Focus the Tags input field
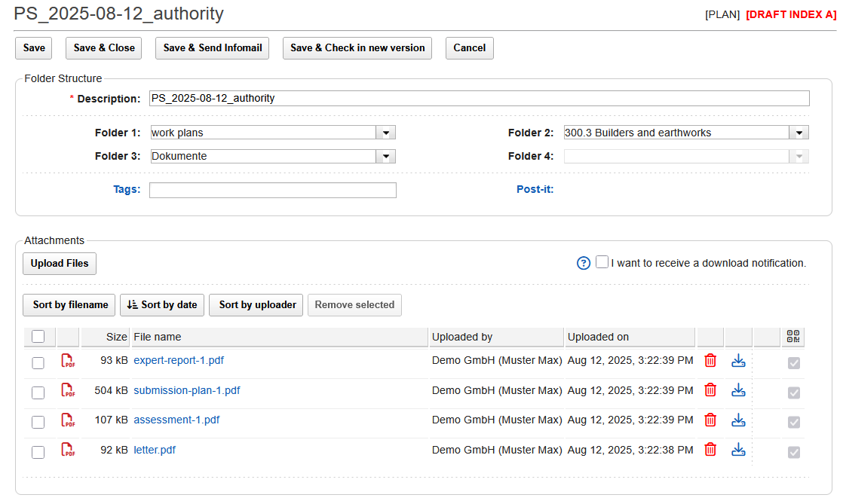Screen dimensions: 843x504 (272, 190)
